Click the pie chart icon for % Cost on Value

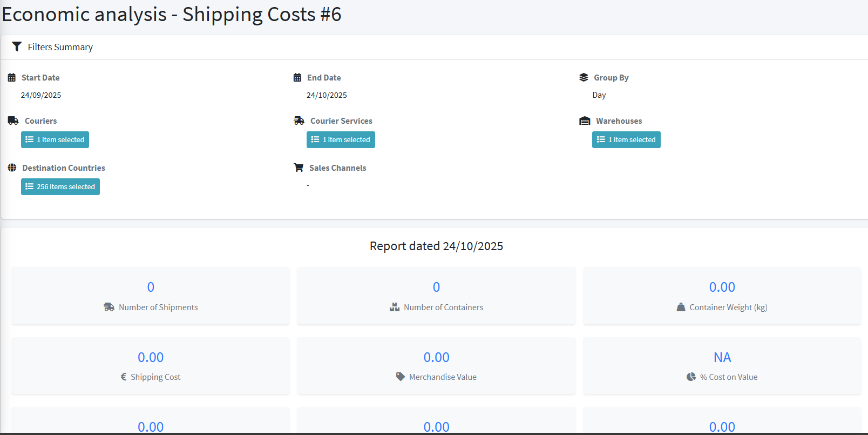tap(691, 377)
